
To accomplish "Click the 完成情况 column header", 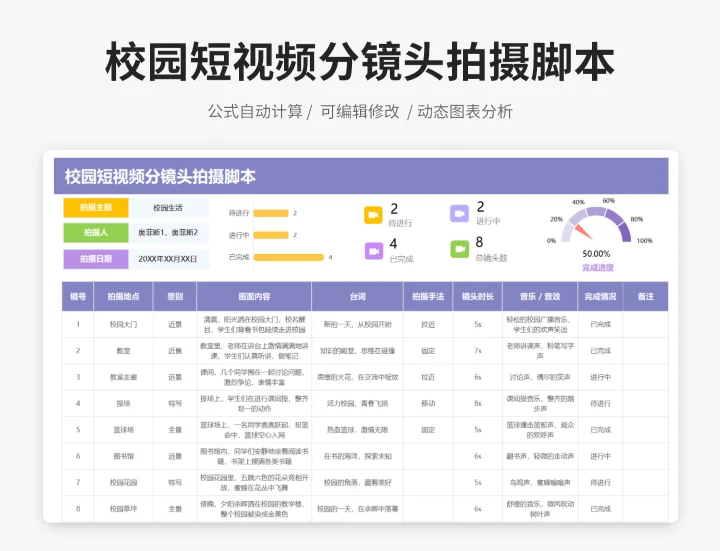I will pos(600,296).
